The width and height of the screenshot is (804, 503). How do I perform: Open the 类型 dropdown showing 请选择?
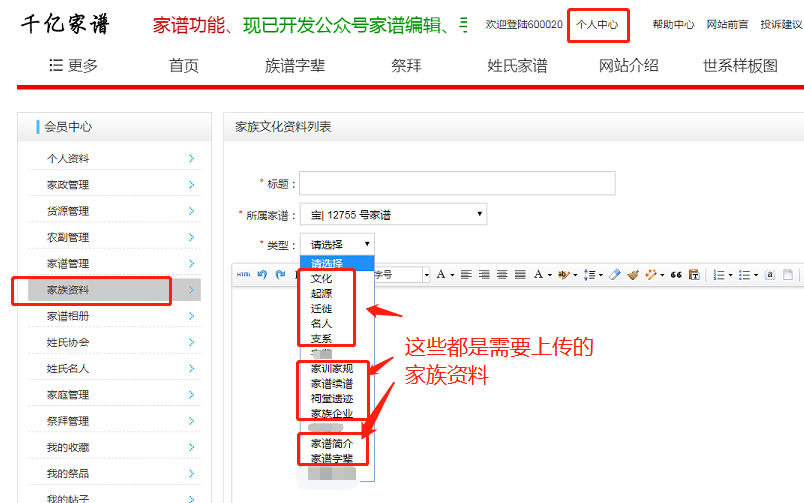(337, 244)
